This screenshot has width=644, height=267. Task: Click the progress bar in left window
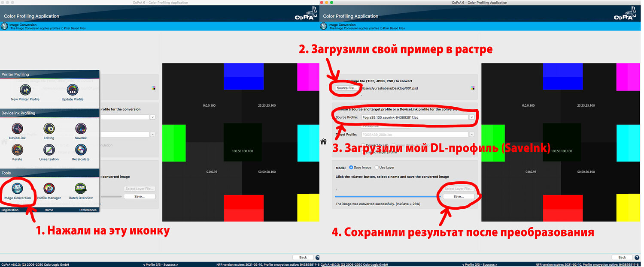pos(111,196)
